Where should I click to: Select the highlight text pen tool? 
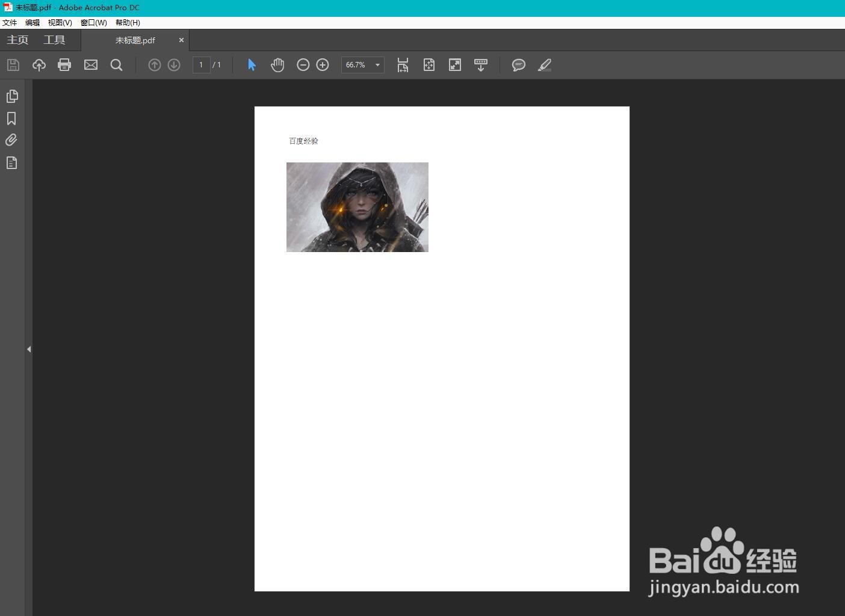tap(545, 65)
